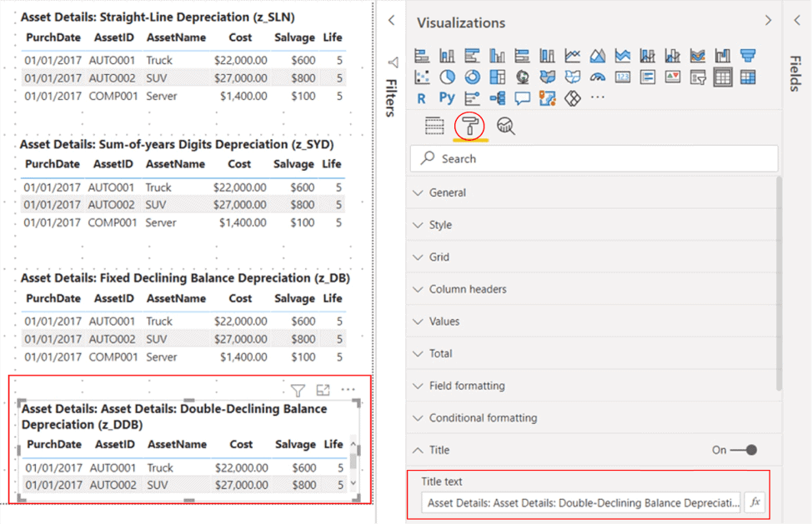The image size is (812, 524).
Task: Open the filter icon on selected table
Action: pyautogui.click(x=298, y=390)
